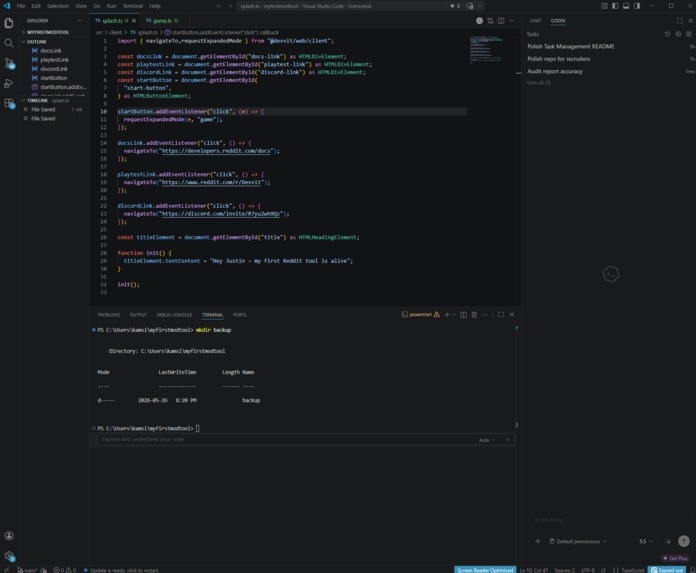
Task: Open the Search view in activity bar
Action: (9, 43)
